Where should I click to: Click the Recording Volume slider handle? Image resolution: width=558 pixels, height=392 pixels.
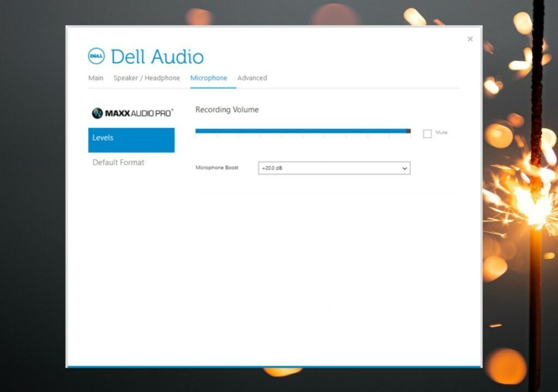point(409,131)
